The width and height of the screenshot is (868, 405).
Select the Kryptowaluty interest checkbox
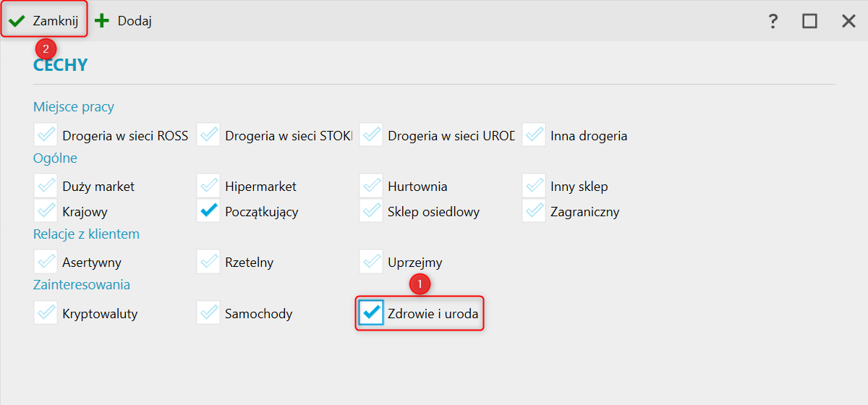click(46, 313)
